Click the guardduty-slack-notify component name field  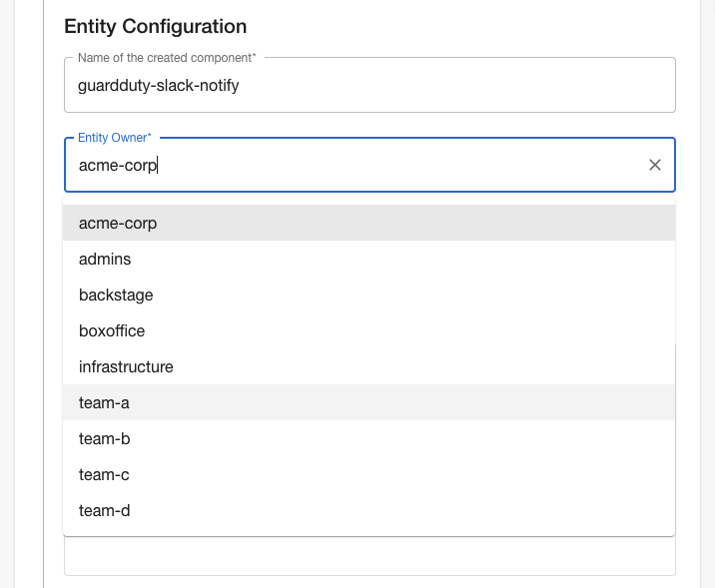[369, 86]
